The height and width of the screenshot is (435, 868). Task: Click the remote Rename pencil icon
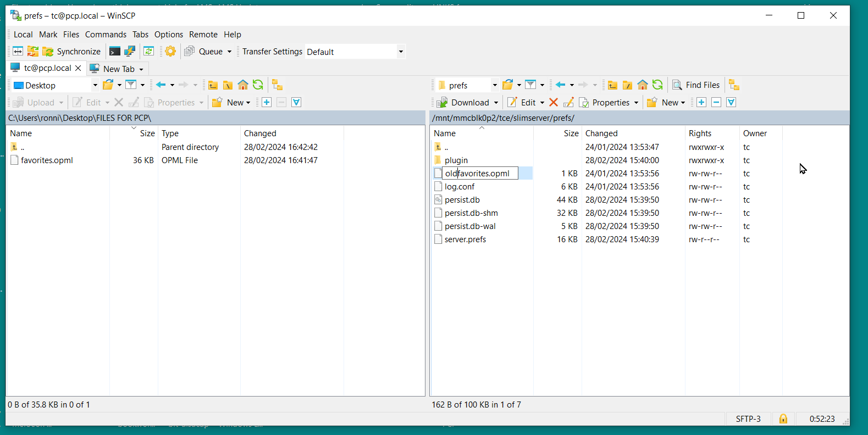click(x=568, y=103)
